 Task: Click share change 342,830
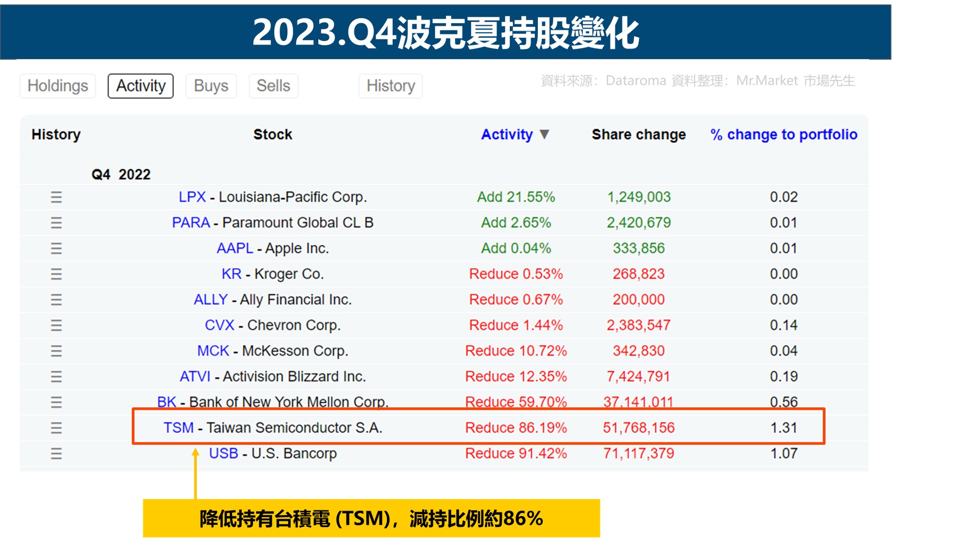639,351
